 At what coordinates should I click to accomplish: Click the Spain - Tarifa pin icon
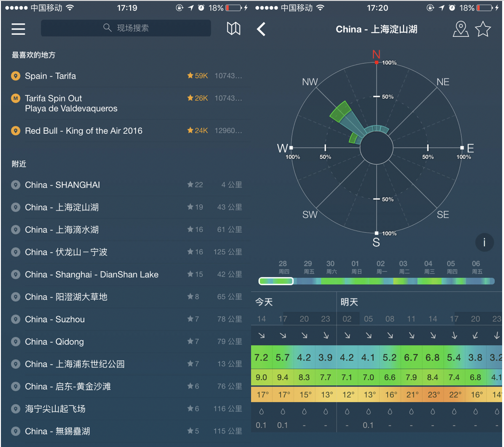[16, 76]
